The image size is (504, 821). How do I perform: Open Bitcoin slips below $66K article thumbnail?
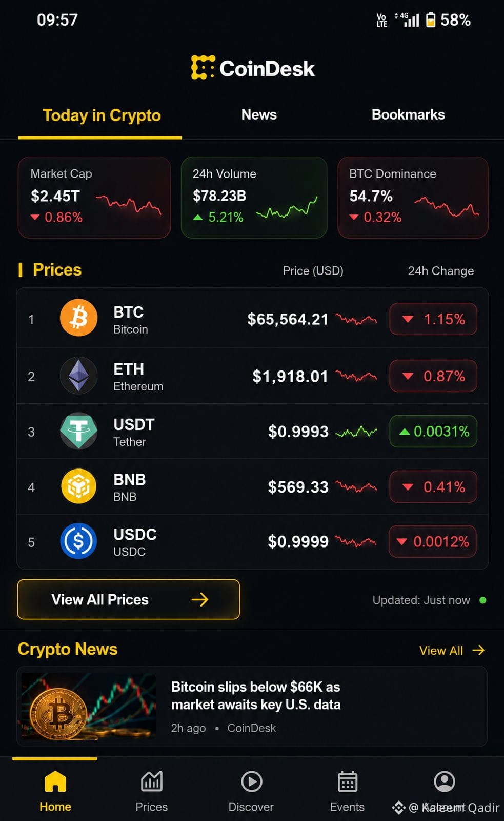coord(88,706)
